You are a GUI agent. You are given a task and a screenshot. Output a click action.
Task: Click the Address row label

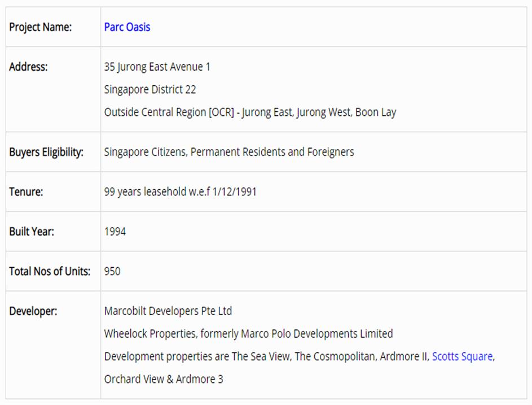[28, 67]
